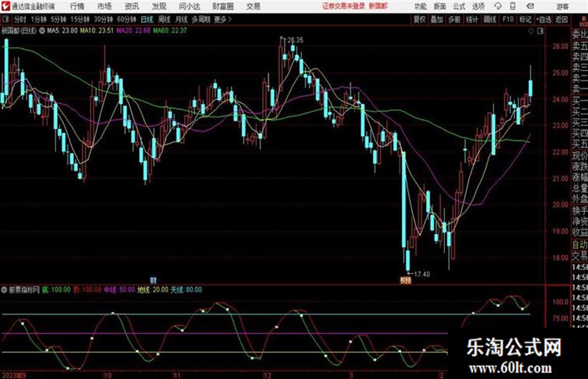Expand the dropdown arrow next to 股票指标网
This screenshot has width=588, height=379.
4,289
